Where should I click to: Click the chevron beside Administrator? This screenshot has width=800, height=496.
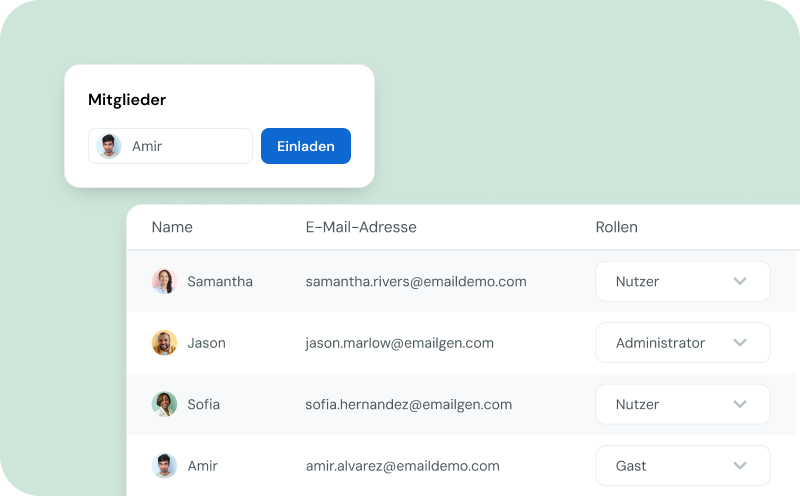(x=740, y=342)
